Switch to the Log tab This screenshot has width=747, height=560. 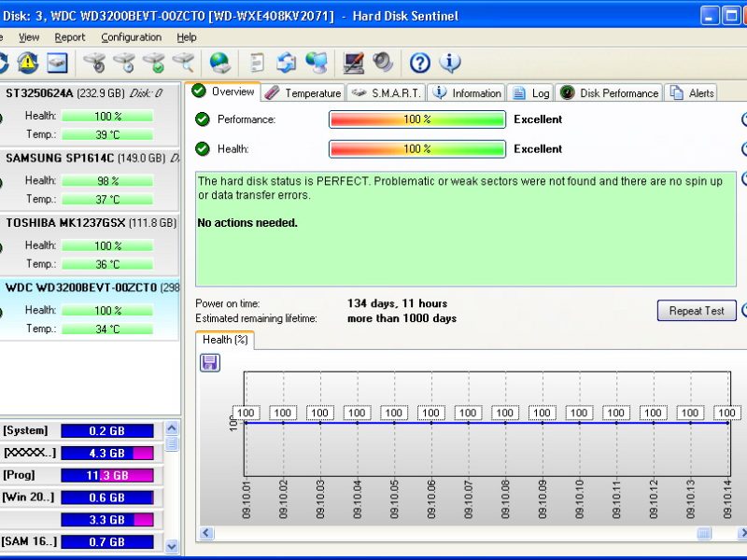[x=531, y=92]
